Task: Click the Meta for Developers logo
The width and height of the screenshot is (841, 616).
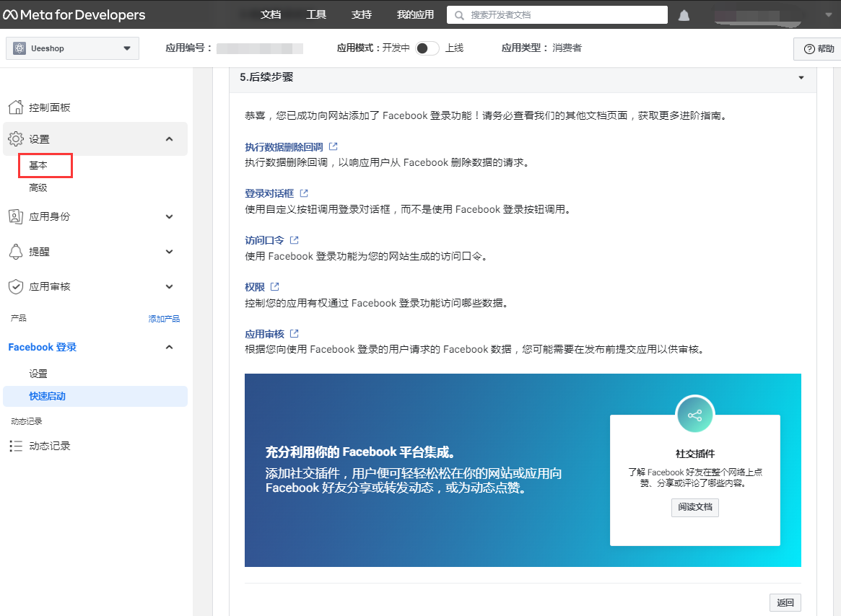Action: (74, 14)
